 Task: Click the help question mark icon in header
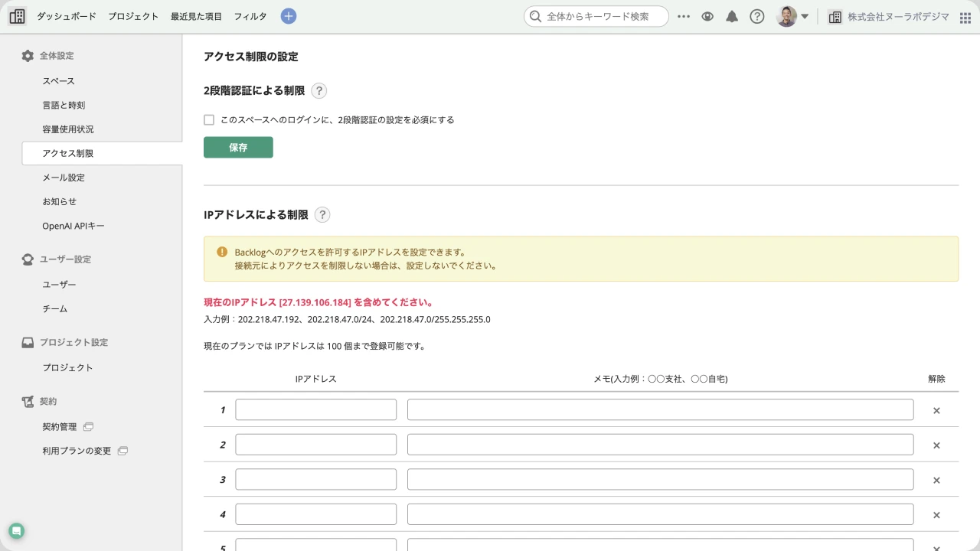pos(757,16)
